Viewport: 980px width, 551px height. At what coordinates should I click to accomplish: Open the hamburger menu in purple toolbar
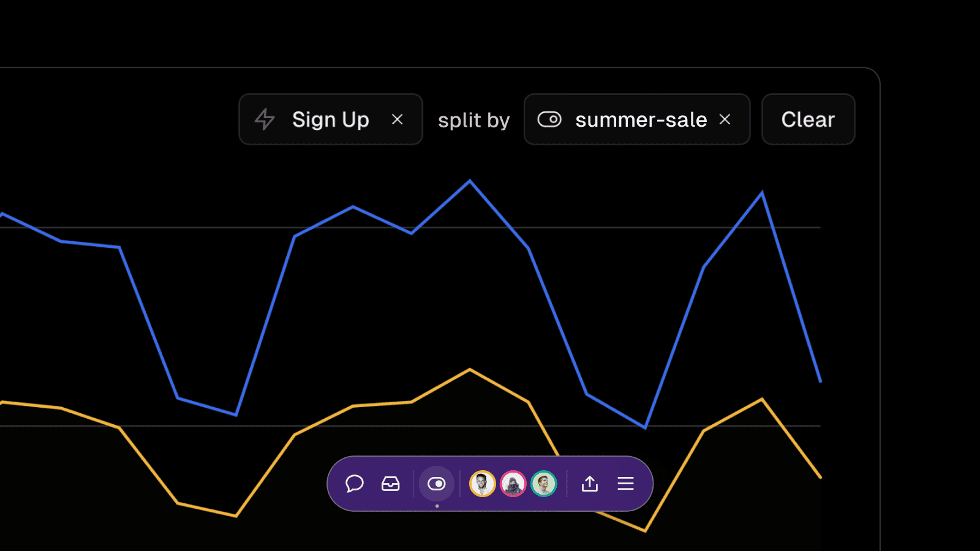pyautogui.click(x=625, y=484)
